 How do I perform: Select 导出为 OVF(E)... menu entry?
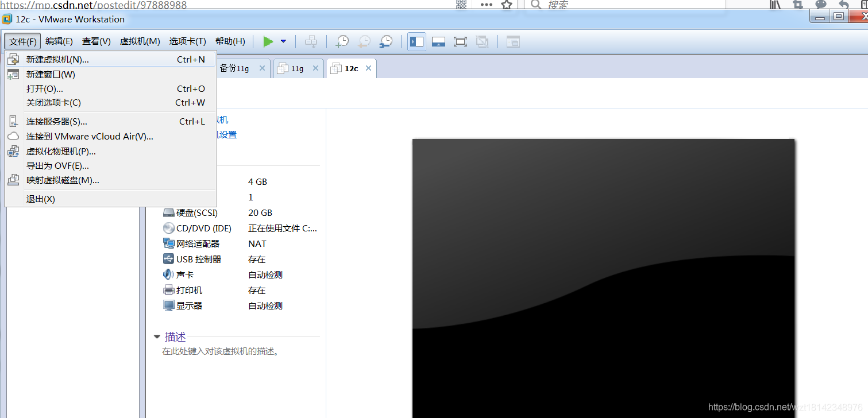tap(110, 166)
